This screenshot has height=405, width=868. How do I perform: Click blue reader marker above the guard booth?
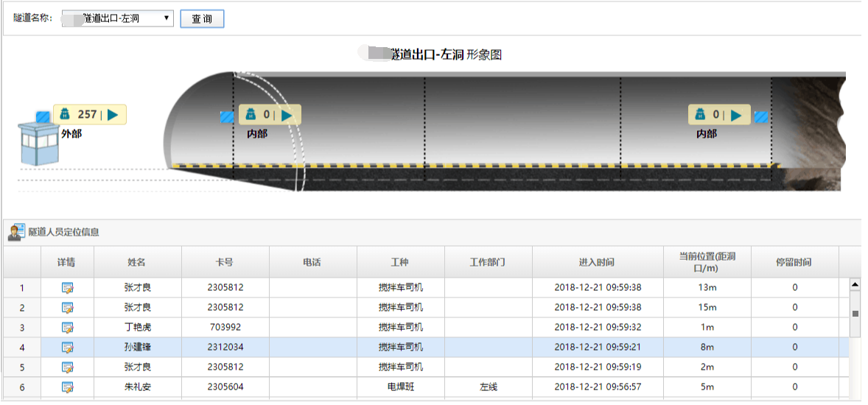point(43,117)
